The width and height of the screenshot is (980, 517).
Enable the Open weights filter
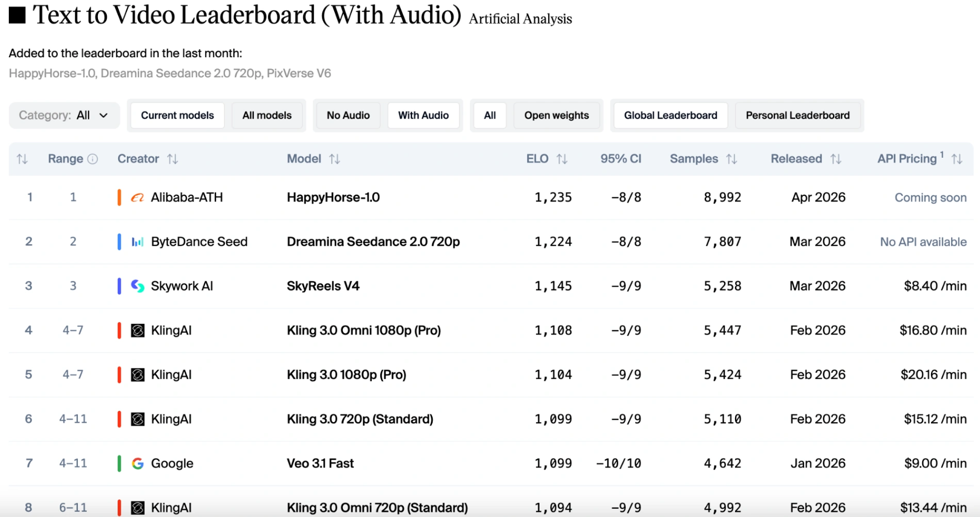556,115
